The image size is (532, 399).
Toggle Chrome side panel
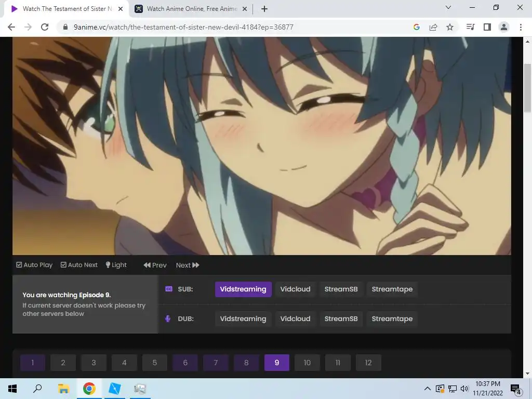pyautogui.click(x=487, y=27)
